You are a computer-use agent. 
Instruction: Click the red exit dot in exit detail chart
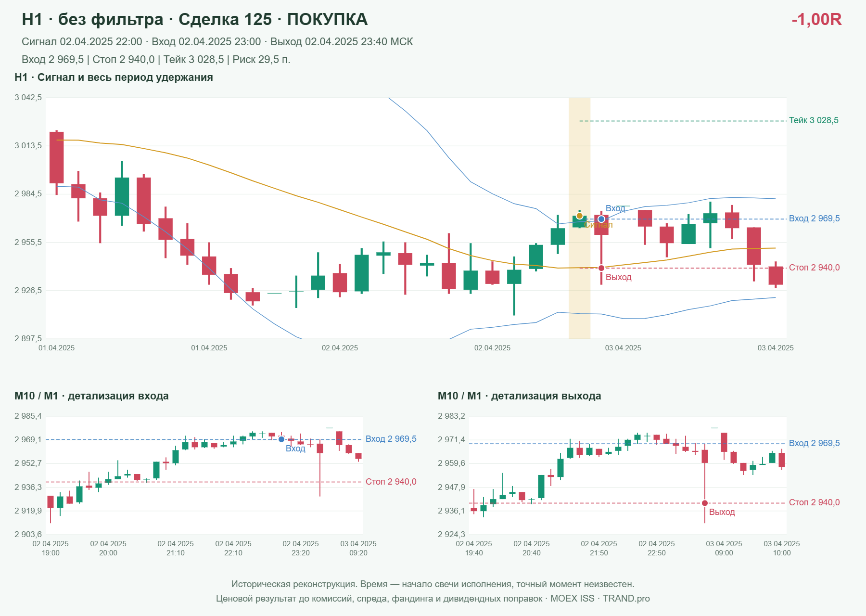(x=705, y=503)
